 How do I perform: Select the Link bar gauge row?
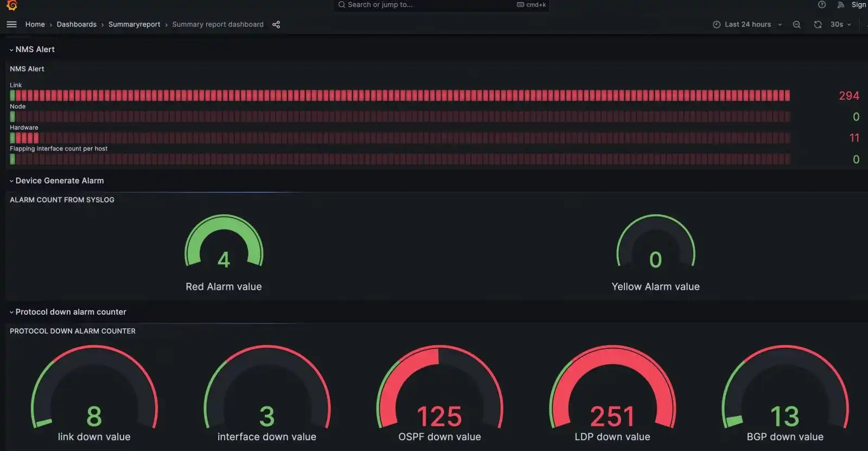(400, 96)
